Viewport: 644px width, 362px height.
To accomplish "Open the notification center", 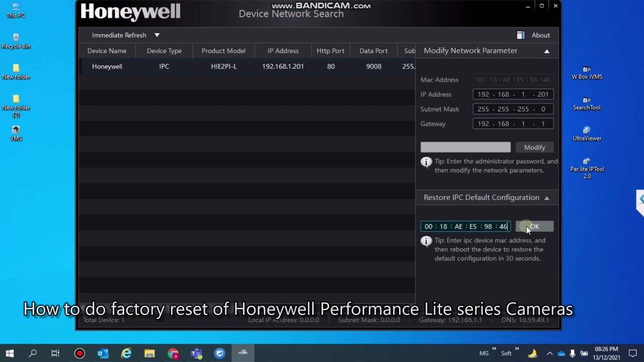I will click(632, 353).
